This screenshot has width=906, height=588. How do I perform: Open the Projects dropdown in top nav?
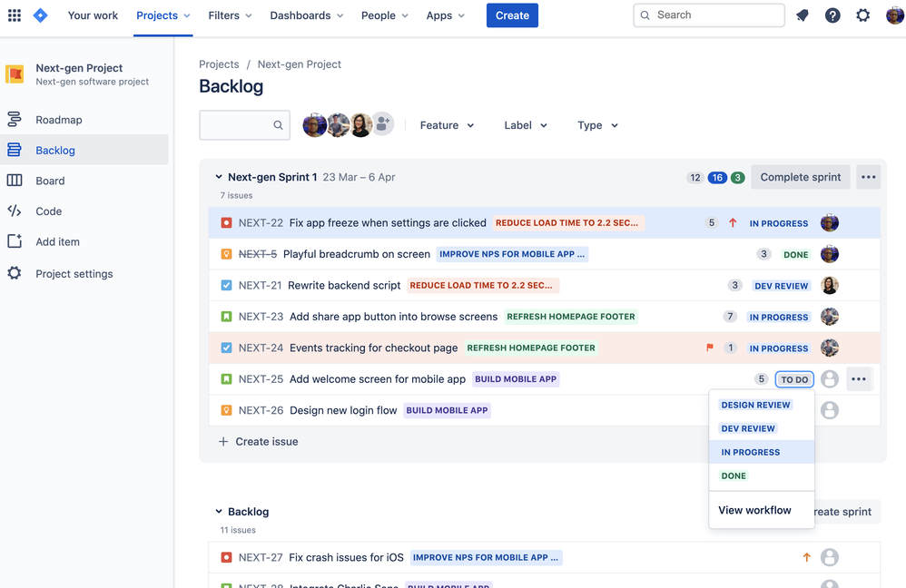pyautogui.click(x=162, y=15)
